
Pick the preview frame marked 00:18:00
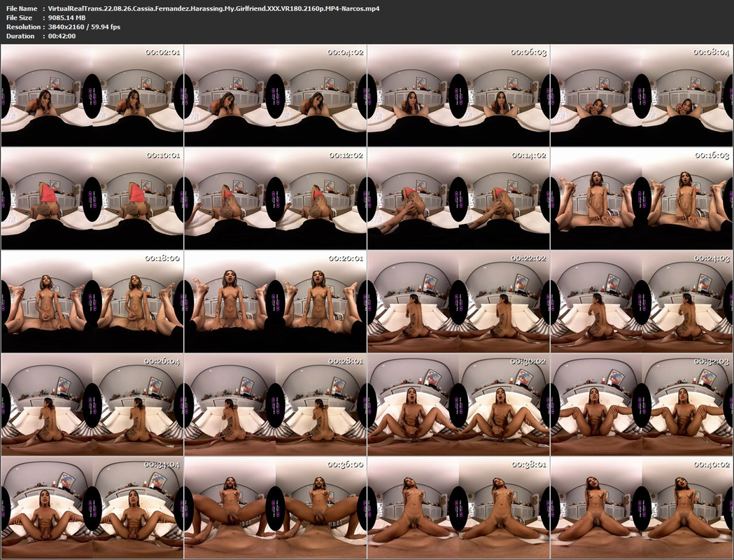pos(92,301)
